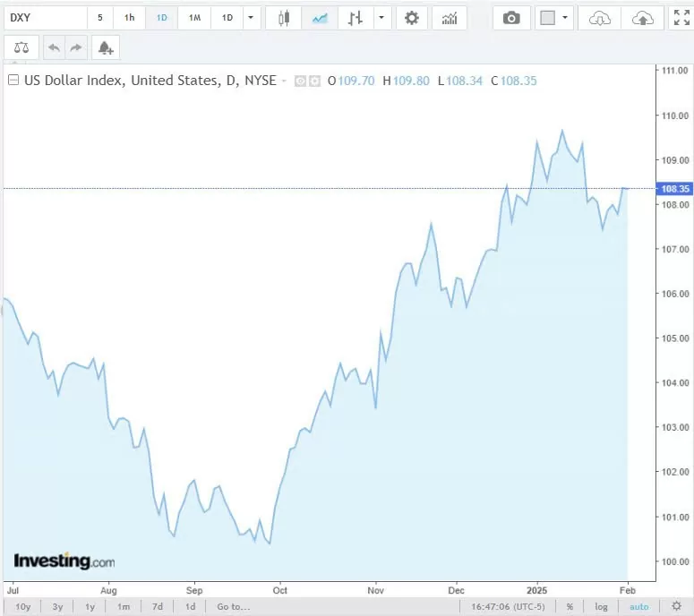Save chart layout to cloud

point(643,18)
